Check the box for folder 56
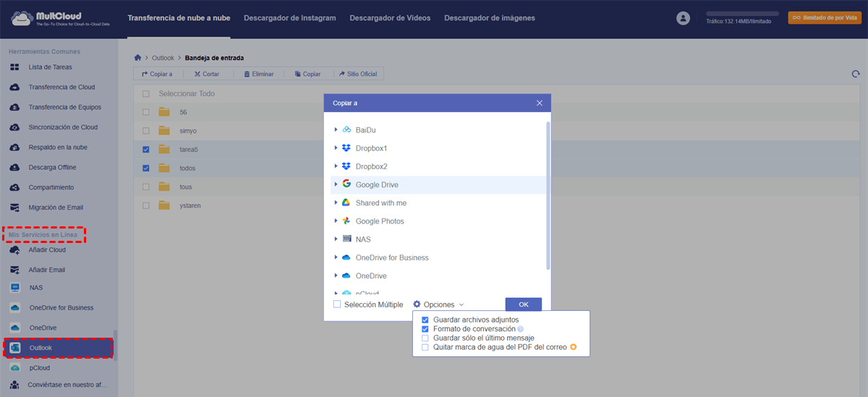868x397 pixels. [146, 112]
